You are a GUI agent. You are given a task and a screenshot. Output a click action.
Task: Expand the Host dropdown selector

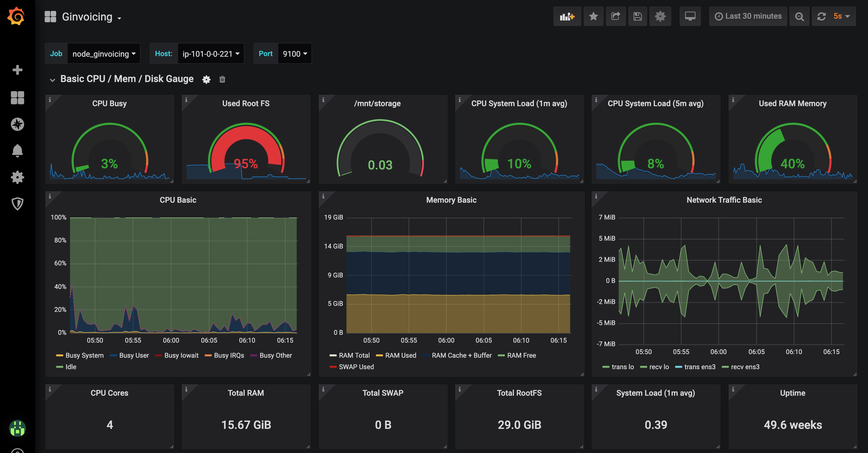(x=211, y=53)
